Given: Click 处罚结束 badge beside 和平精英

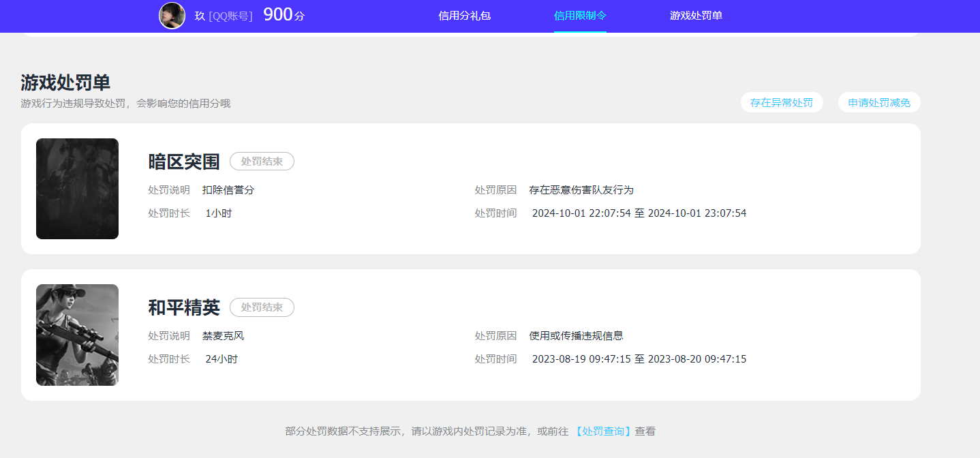Looking at the screenshot, I should tap(262, 307).
